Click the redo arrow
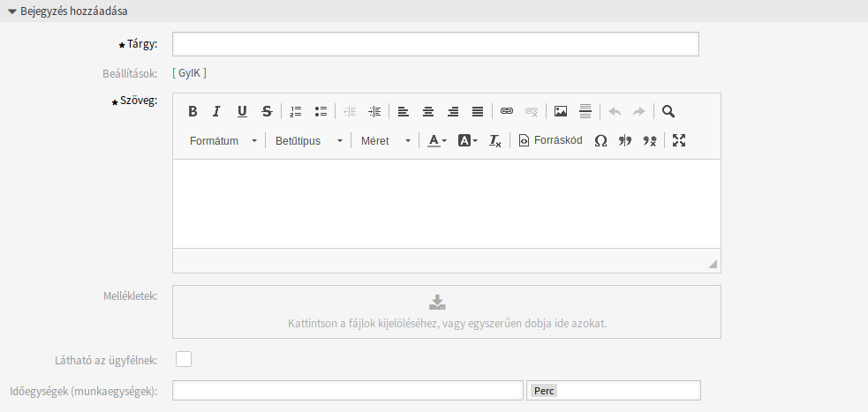868x412 pixels. click(x=638, y=111)
